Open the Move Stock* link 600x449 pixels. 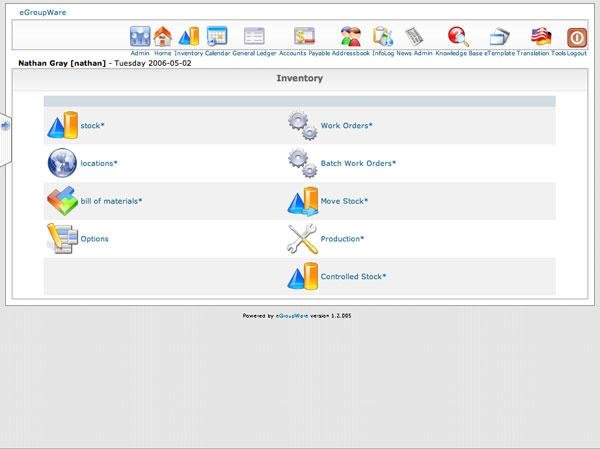click(x=344, y=201)
